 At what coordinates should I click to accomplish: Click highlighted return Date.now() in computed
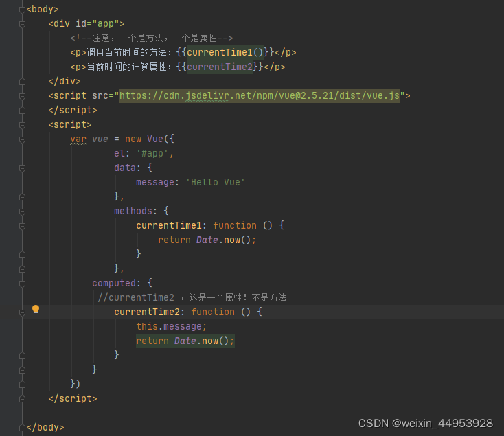185,341
